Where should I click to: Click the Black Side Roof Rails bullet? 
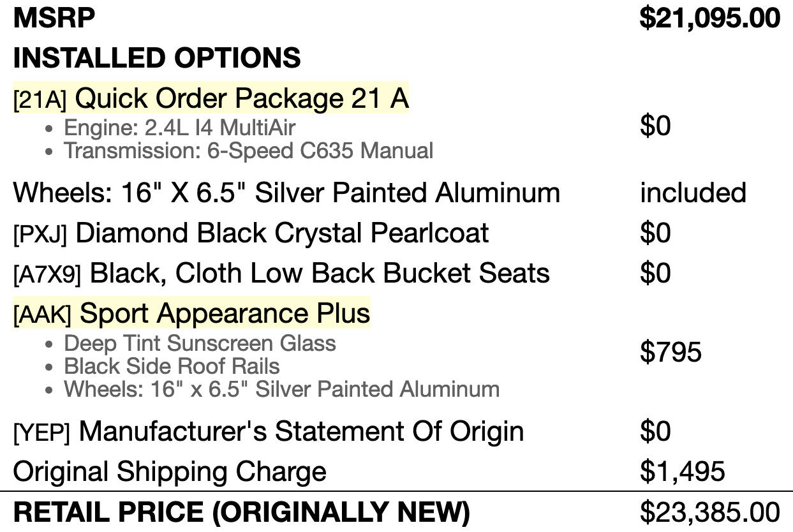(172, 366)
